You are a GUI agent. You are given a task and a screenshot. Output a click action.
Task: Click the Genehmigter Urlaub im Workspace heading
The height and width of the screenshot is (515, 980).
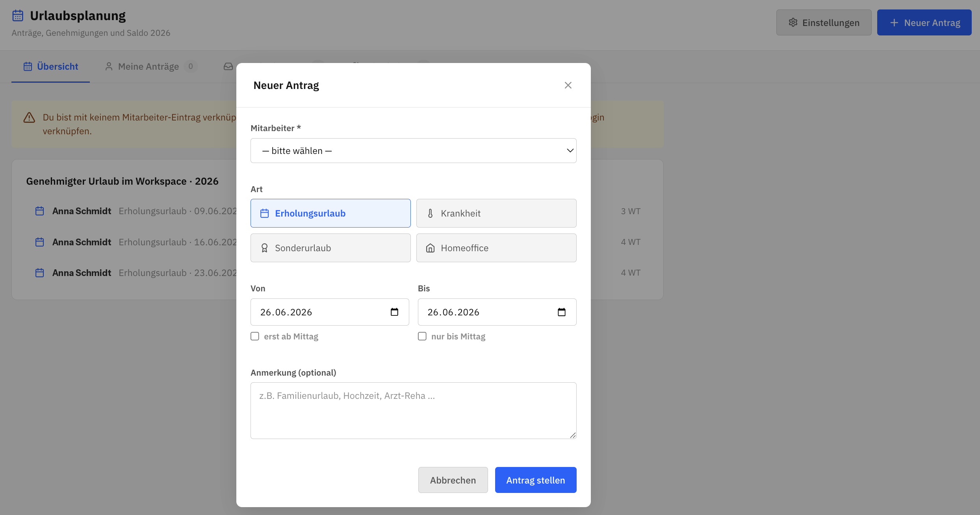point(122,181)
